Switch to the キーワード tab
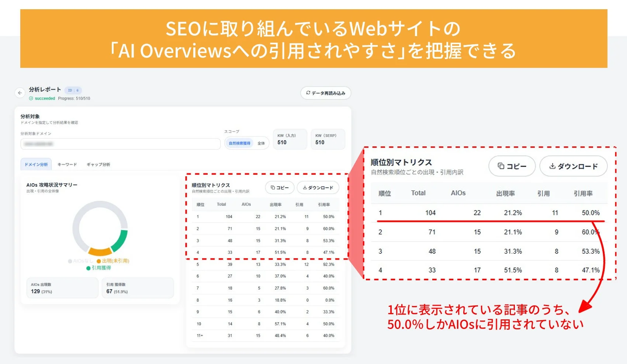 coord(67,164)
